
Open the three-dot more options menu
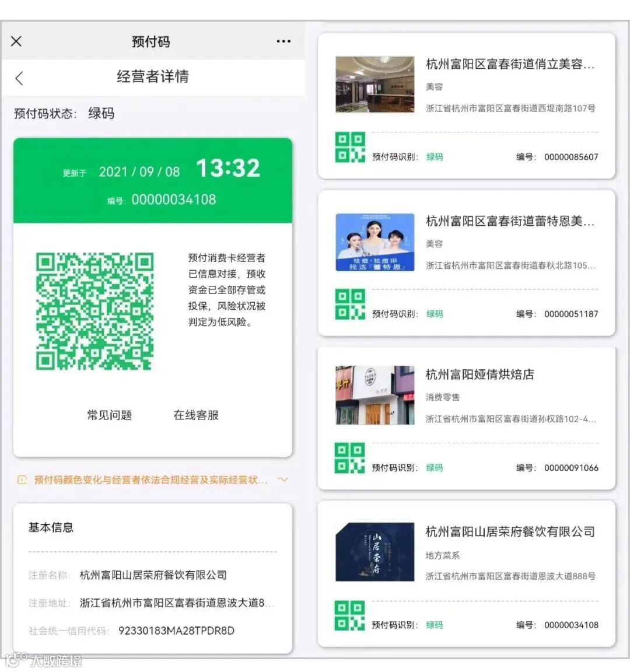283,41
